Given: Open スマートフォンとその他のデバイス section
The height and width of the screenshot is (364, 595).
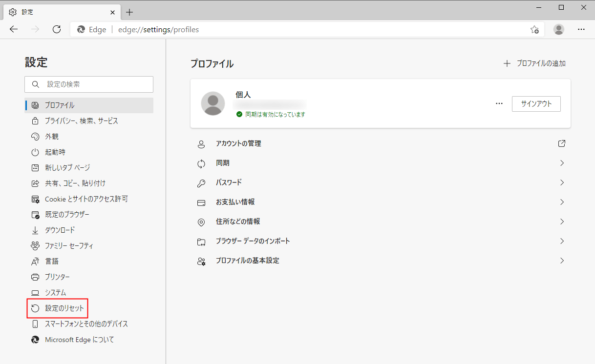Looking at the screenshot, I should pos(89,324).
